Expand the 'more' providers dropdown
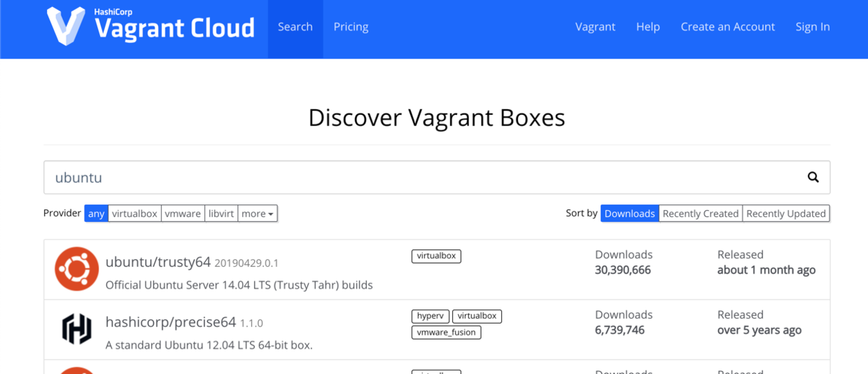 click(x=258, y=214)
